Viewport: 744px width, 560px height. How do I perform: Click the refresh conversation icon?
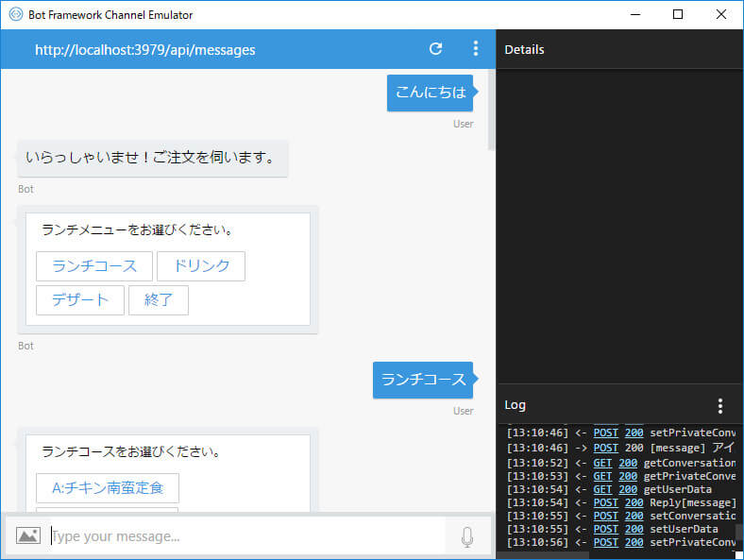click(435, 49)
